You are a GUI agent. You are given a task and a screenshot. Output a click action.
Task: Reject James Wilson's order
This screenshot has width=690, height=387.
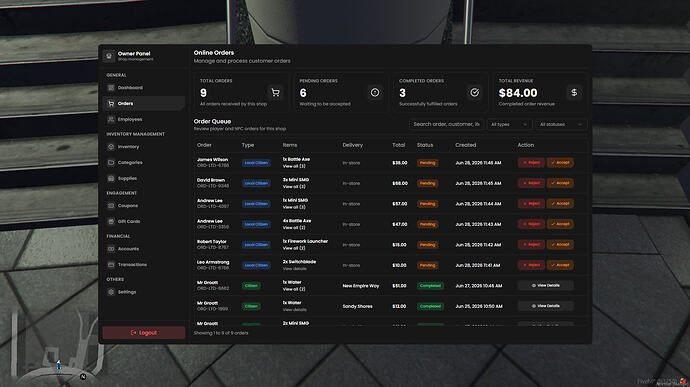tap(531, 162)
